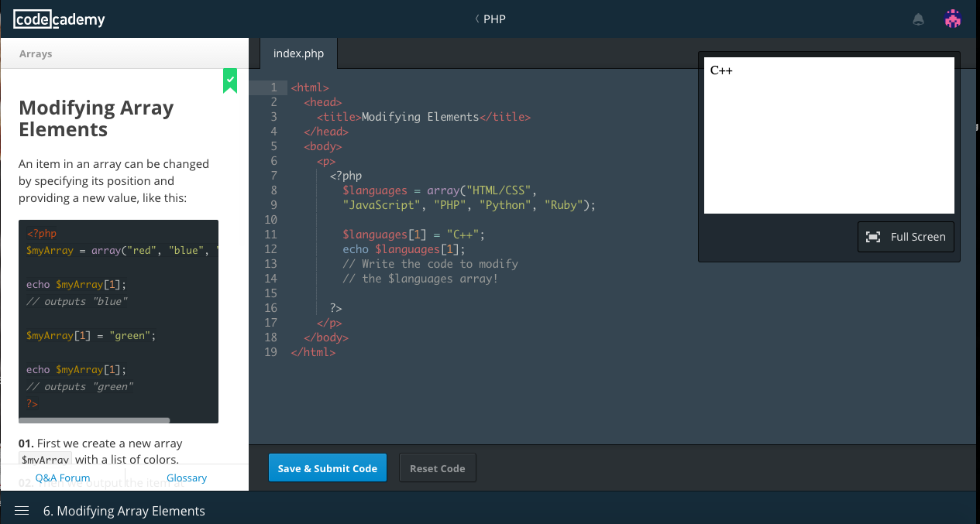Click the <body> tag line

click(x=323, y=146)
